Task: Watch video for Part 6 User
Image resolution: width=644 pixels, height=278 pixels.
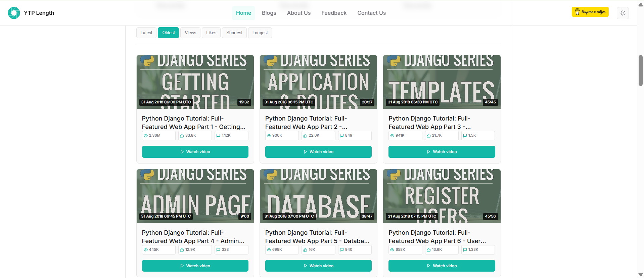Action: [x=442, y=266]
